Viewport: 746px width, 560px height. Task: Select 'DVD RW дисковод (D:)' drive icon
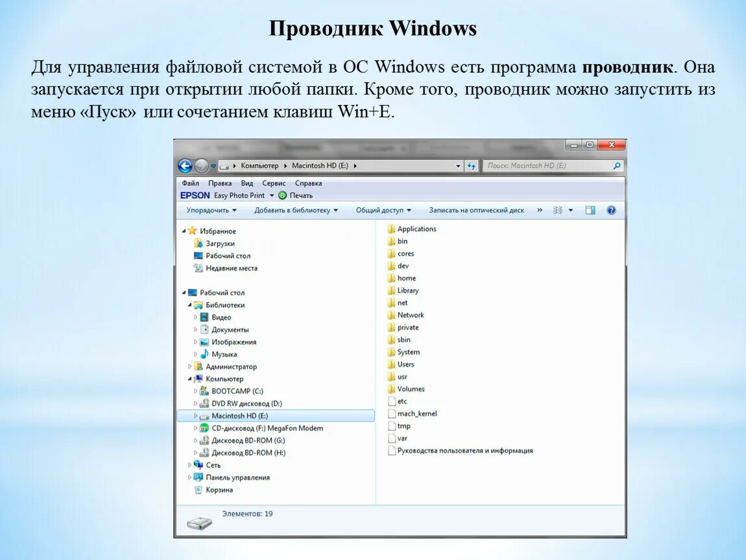point(204,403)
